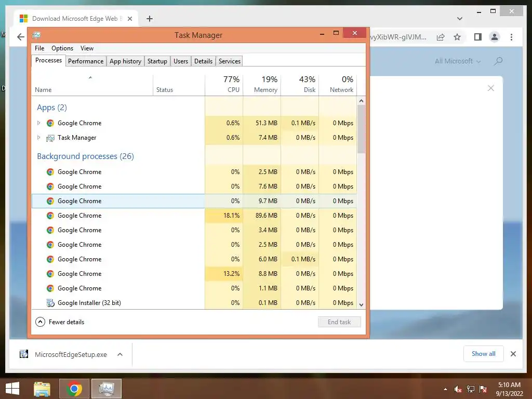Click the Chrome icon in the Apps row
Image resolution: width=532 pixels, height=399 pixels.
point(50,123)
